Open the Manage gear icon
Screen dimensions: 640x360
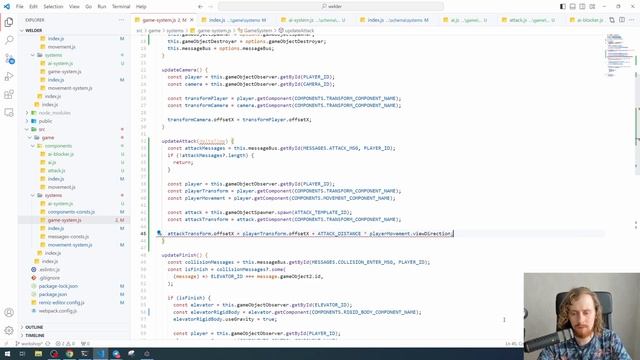pyautogui.click(x=9, y=330)
